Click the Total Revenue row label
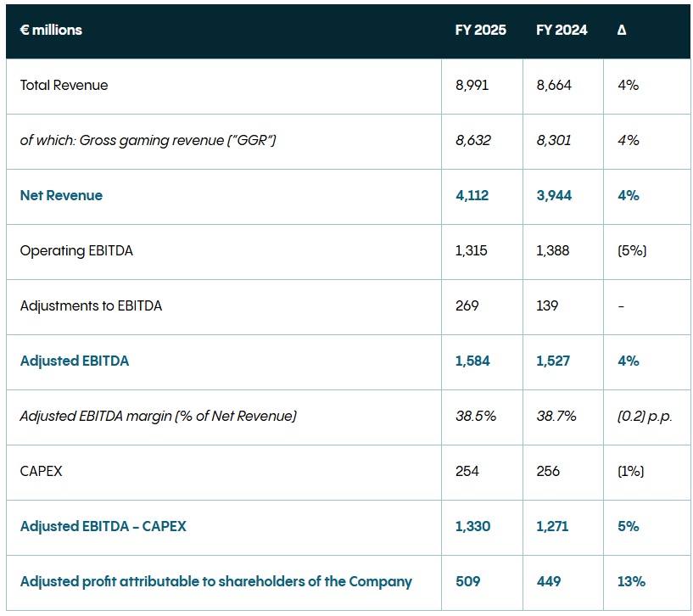This screenshot has width=693, height=616. 64,85
